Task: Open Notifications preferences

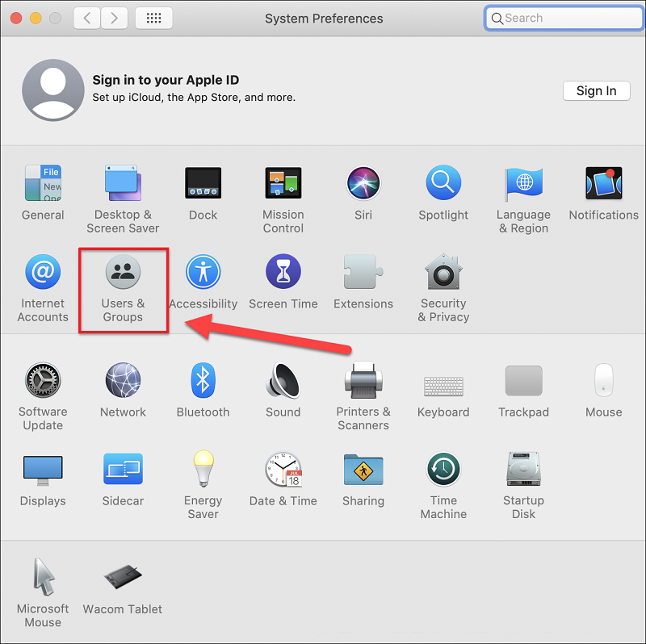Action: click(x=603, y=183)
